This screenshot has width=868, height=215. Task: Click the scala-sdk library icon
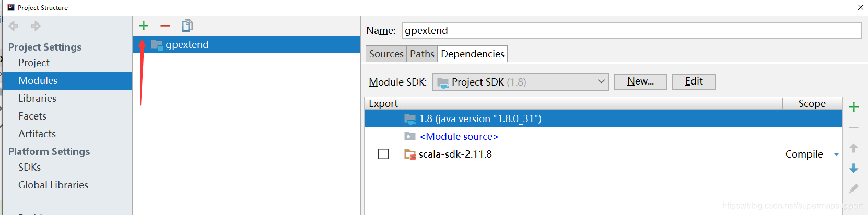pyautogui.click(x=410, y=154)
